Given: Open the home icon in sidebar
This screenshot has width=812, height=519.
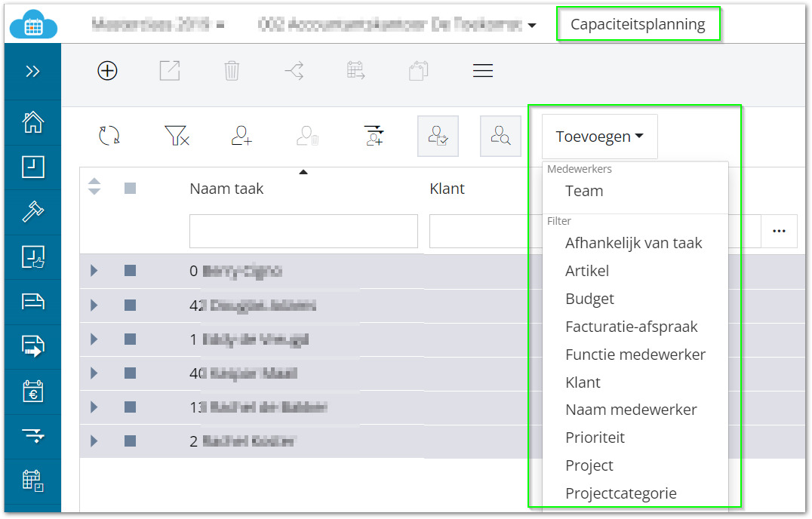Looking at the screenshot, I should coord(32,122).
